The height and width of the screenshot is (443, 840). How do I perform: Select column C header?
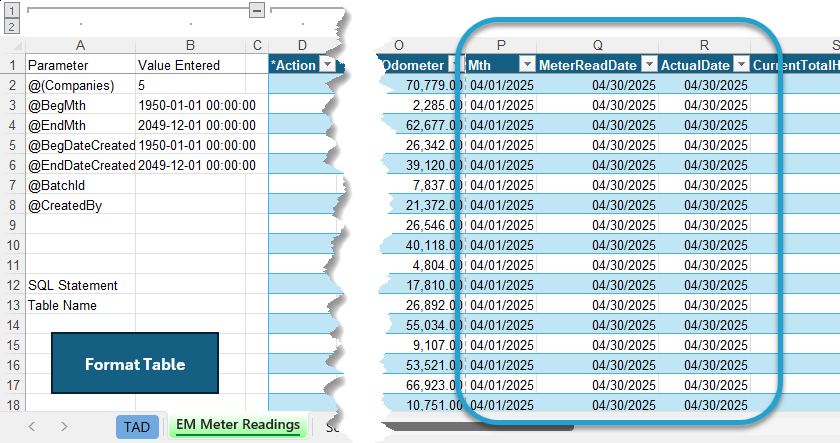click(257, 46)
